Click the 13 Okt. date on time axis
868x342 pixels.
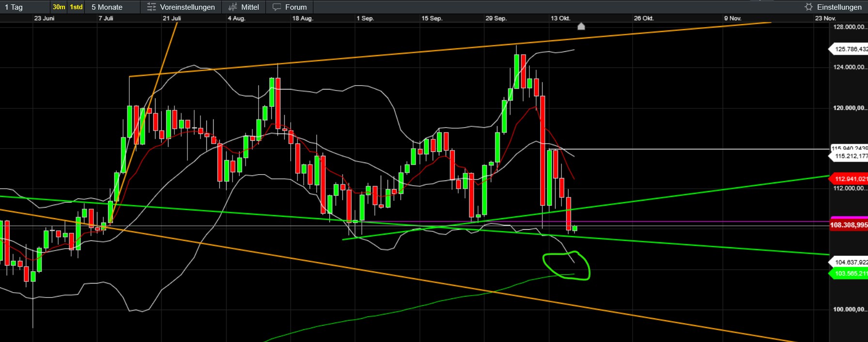(x=560, y=18)
